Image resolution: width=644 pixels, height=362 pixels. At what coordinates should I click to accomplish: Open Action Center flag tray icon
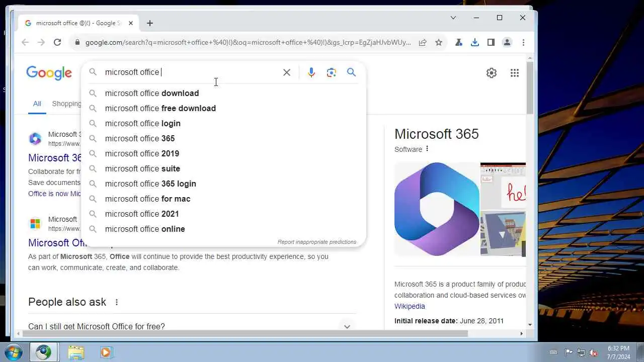tap(569, 352)
